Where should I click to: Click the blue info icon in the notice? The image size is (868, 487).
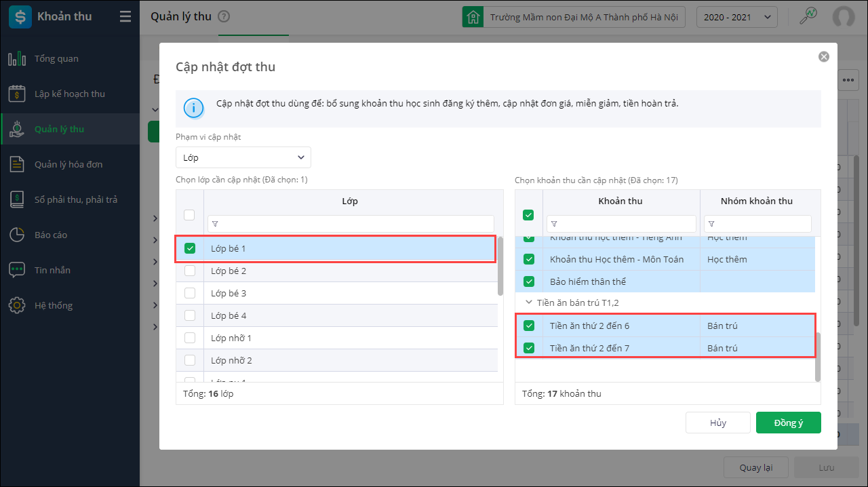194,108
